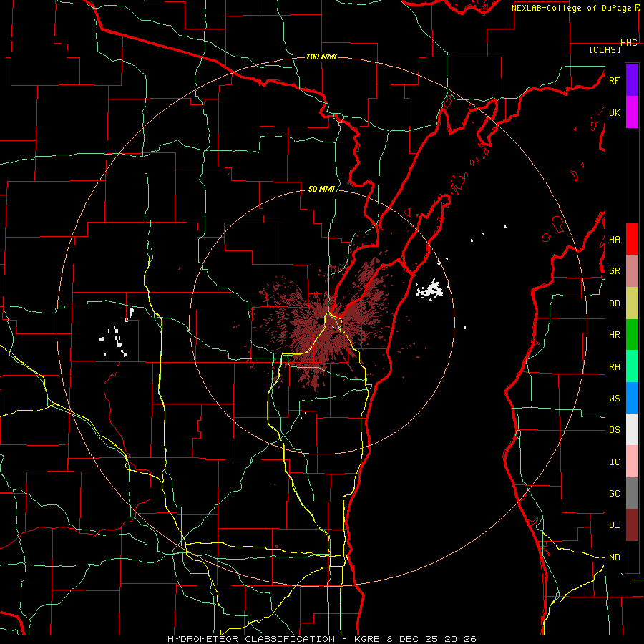This screenshot has height=644, width=644.
Task: Click the BI legend label
Action: click(x=614, y=525)
